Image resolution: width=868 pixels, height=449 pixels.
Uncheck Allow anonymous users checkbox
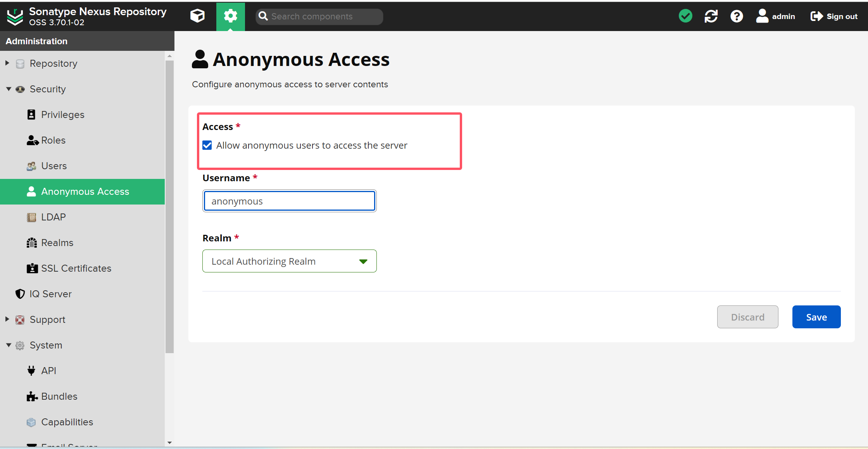click(x=207, y=146)
